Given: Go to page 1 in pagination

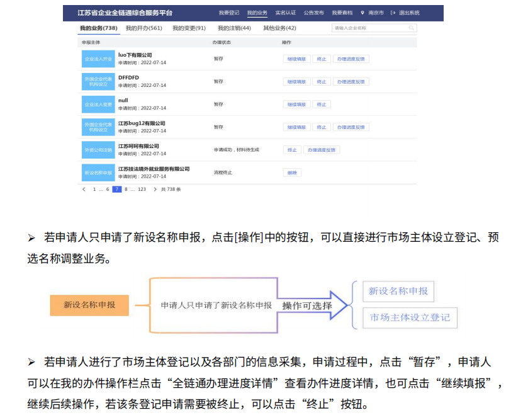Looking at the screenshot, I should (94, 189).
